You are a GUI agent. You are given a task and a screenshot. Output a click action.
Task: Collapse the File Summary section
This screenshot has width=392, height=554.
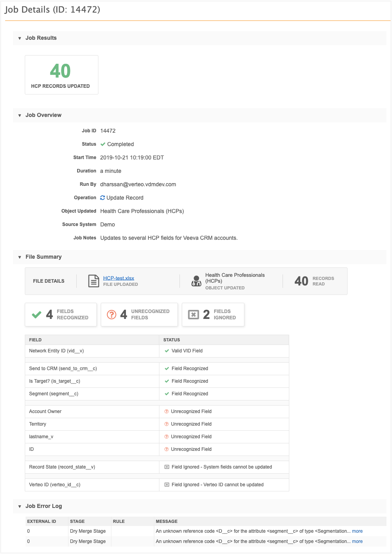click(x=20, y=257)
